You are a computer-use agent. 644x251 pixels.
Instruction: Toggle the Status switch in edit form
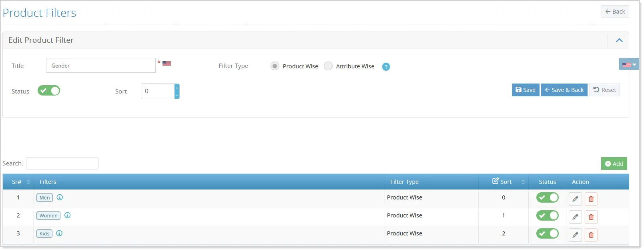49,91
